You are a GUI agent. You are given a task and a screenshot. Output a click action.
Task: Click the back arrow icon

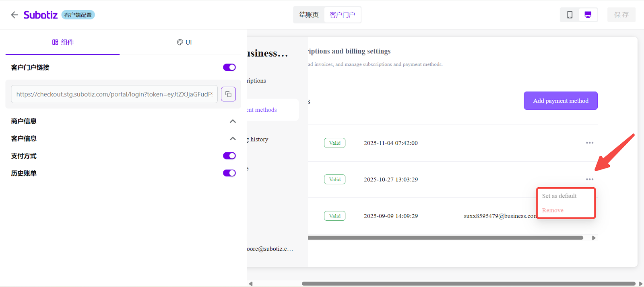14,15
